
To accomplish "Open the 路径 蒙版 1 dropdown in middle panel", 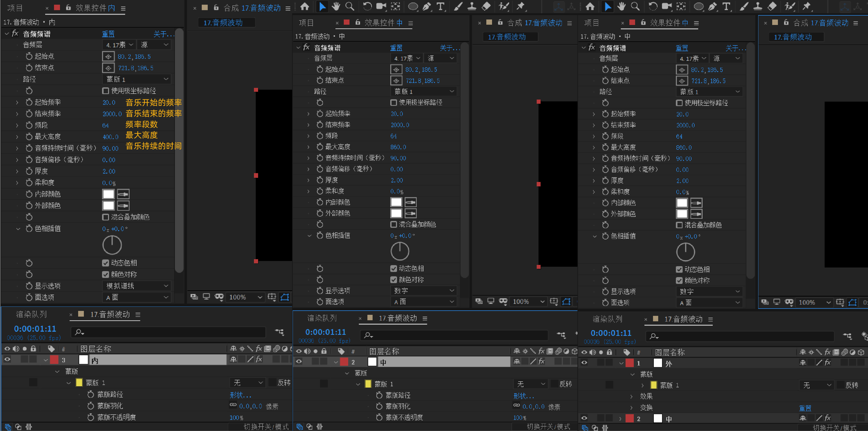I will (x=423, y=92).
